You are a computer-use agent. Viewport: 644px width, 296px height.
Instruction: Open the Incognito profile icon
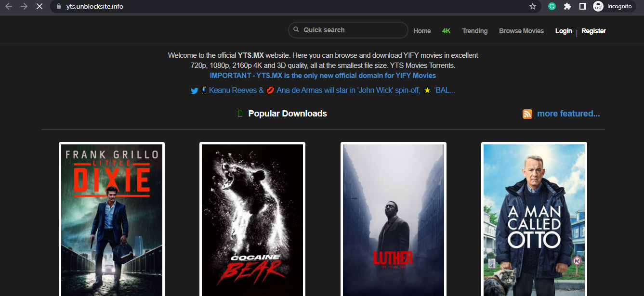click(x=598, y=6)
